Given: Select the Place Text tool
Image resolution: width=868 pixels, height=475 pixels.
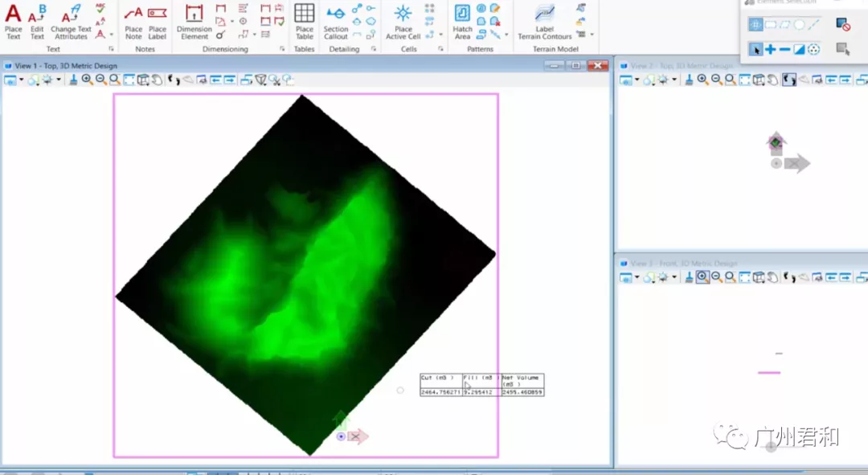Looking at the screenshot, I should click(13, 23).
